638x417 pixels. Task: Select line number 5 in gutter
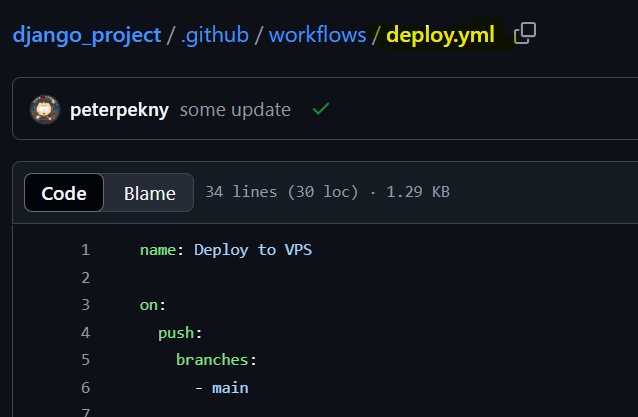(85, 359)
